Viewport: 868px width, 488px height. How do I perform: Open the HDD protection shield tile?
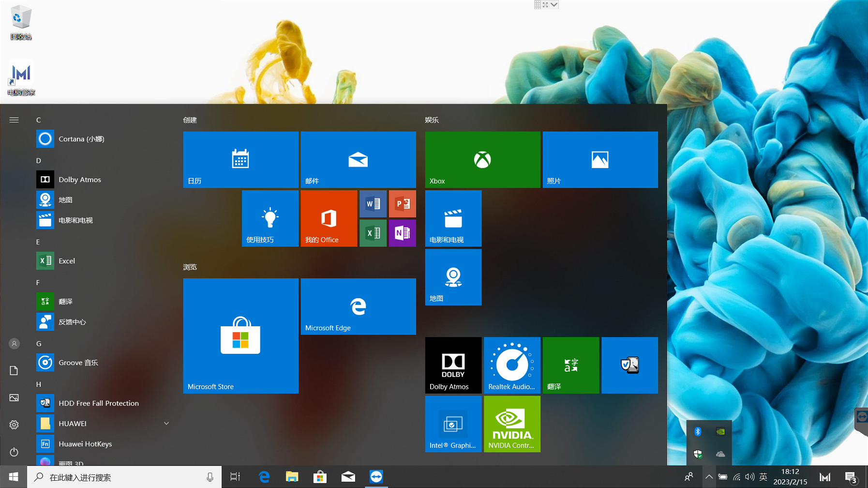tap(629, 365)
